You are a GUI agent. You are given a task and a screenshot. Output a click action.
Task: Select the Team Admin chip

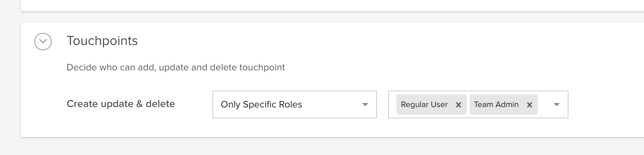504,104
